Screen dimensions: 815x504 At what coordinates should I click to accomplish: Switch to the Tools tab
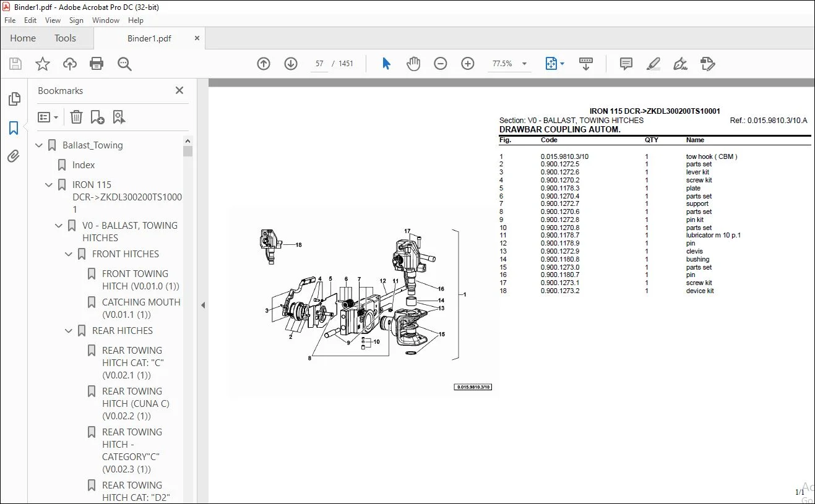pos(65,38)
